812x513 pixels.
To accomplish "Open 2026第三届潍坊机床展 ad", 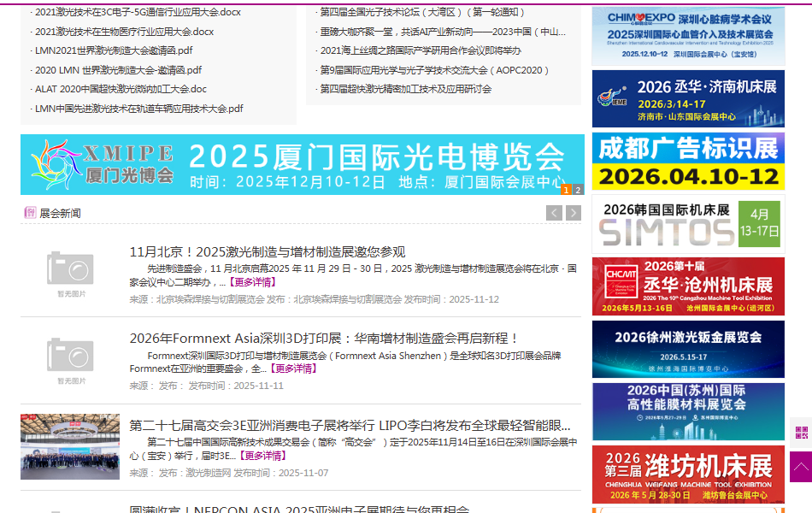I will click(688, 475).
